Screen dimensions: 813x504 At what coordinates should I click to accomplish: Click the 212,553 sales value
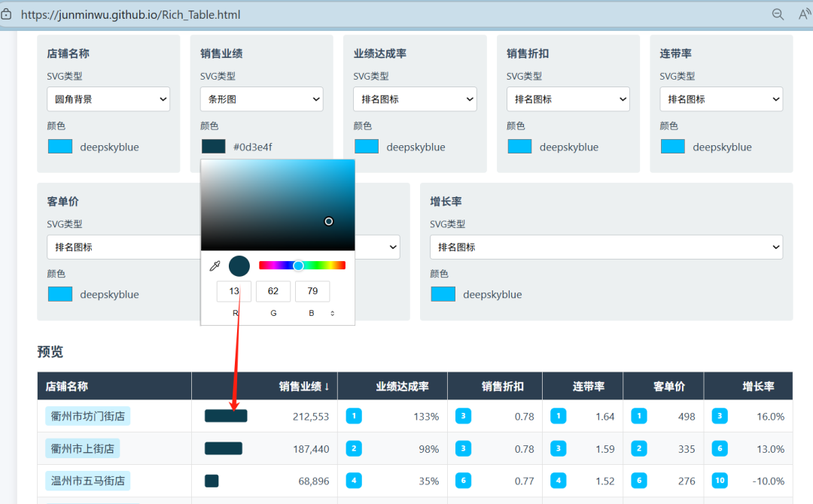pyautogui.click(x=311, y=417)
